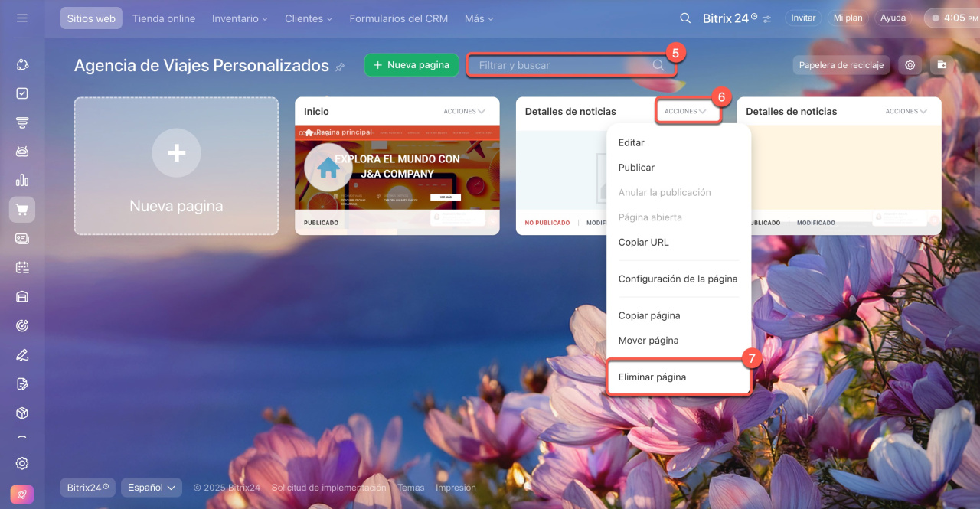This screenshot has width=980, height=509.
Task: Switch to the Tienda online tab
Action: pyautogui.click(x=163, y=18)
